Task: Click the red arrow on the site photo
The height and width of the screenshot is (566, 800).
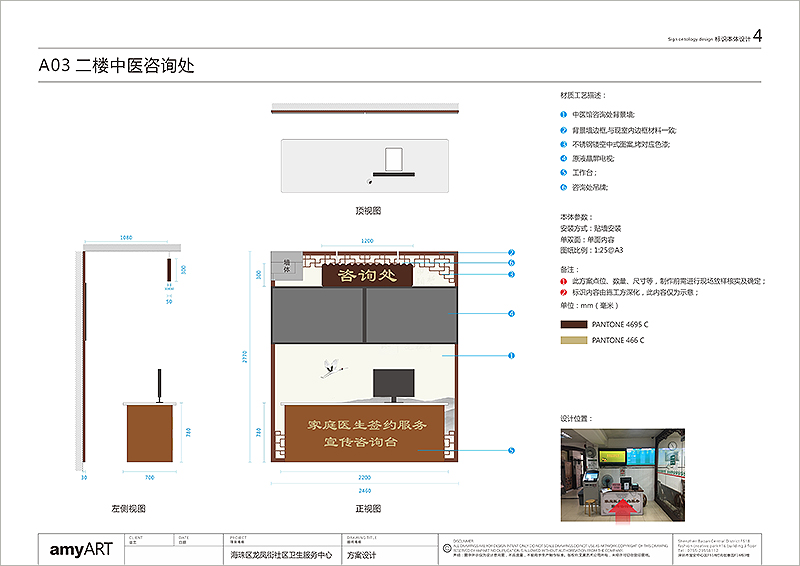Action: (623, 511)
